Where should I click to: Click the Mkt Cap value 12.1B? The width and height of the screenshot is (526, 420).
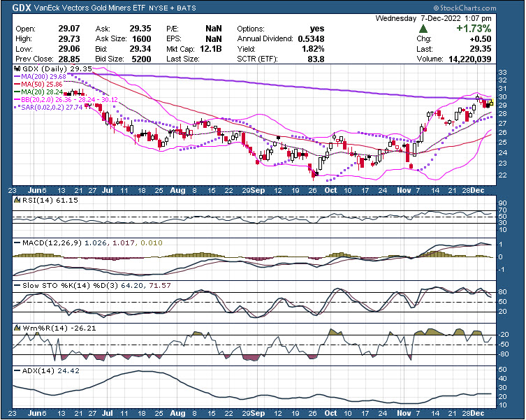point(211,49)
